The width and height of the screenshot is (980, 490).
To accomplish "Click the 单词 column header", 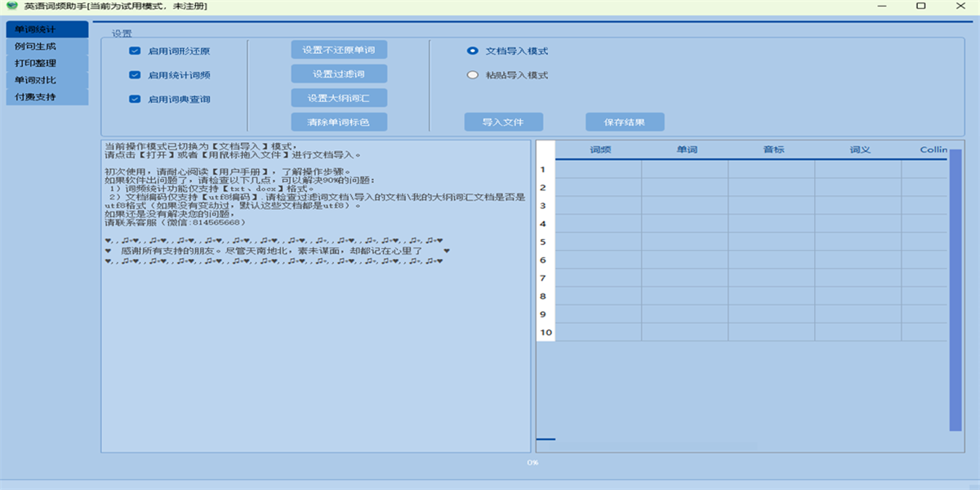I will tap(685, 149).
